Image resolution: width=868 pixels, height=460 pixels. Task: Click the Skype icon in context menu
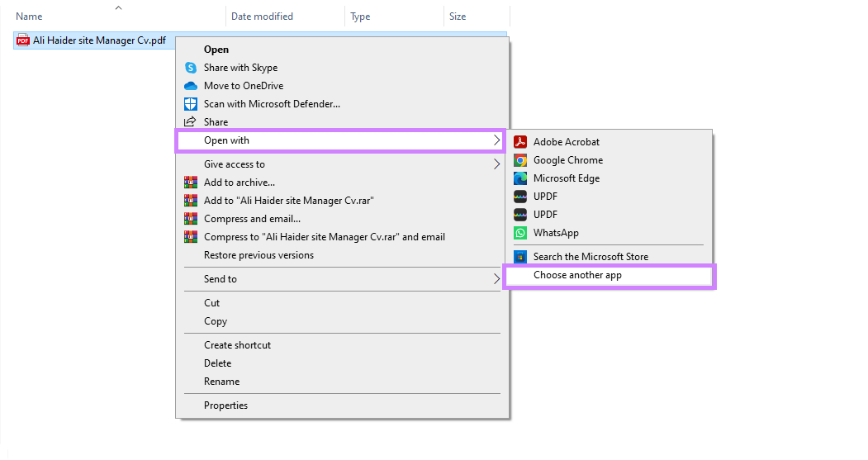191,68
